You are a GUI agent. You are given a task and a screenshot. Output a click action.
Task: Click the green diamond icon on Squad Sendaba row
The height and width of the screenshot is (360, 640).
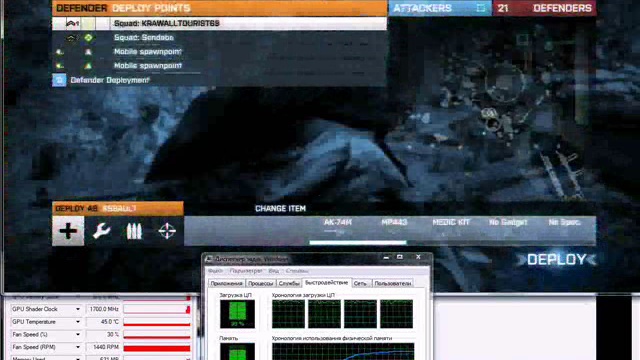[x=88, y=38]
